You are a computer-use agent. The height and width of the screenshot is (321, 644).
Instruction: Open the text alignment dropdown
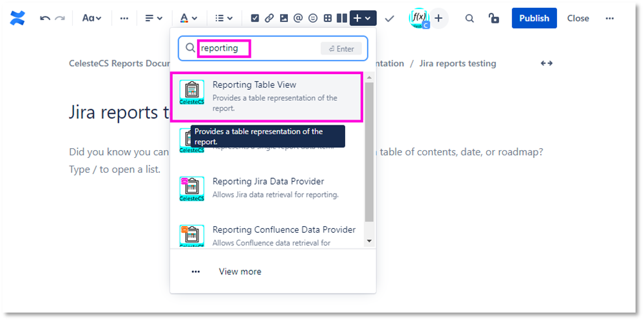pos(153,18)
